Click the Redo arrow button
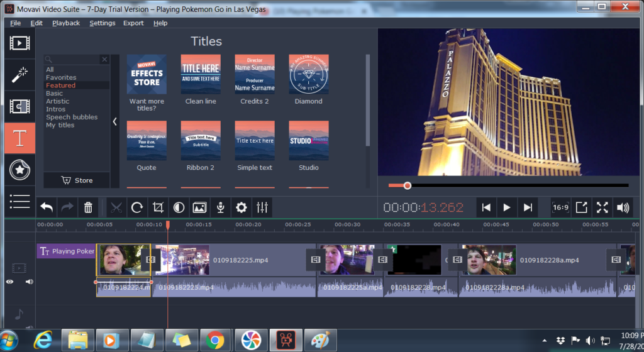 click(x=67, y=207)
